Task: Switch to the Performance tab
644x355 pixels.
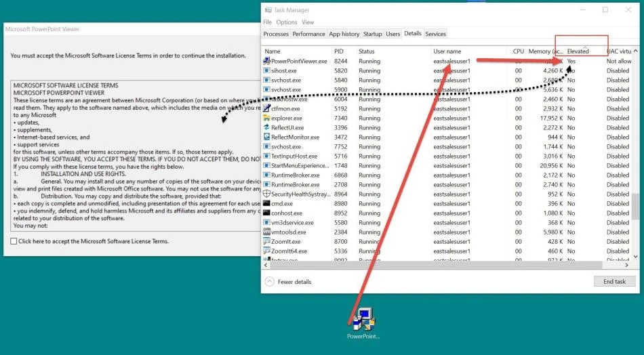Action: [308, 34]
